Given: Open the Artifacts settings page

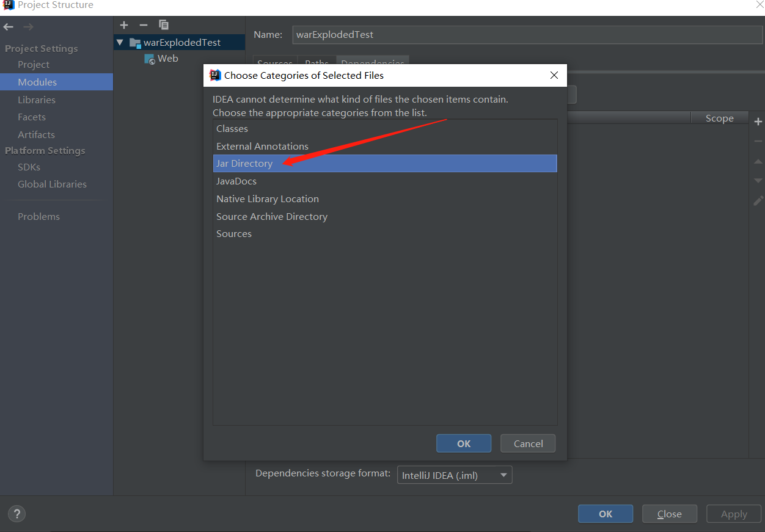Looking at the screenshot, I should [x=36, y=134].
